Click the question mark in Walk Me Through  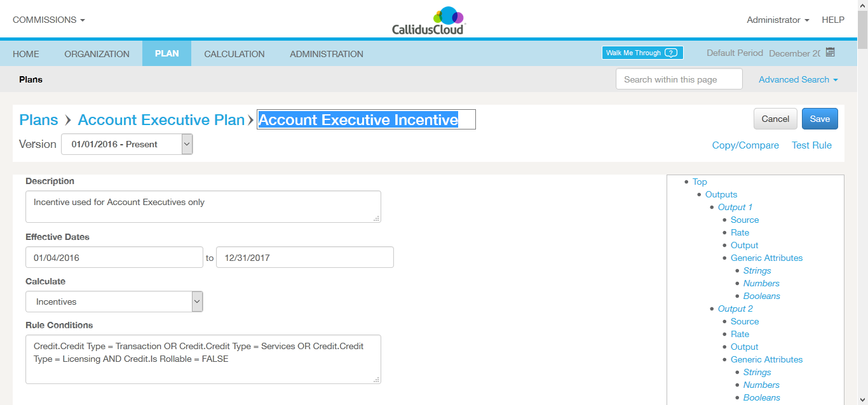pos(672,53)
